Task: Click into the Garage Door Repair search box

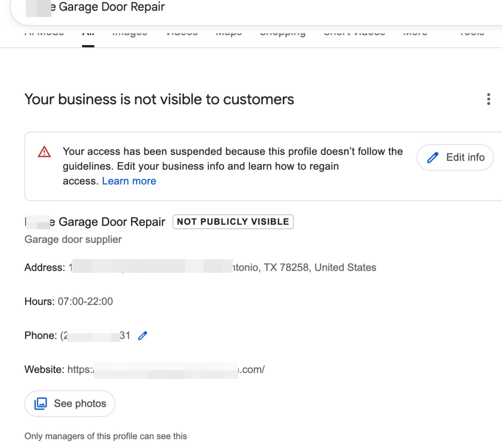Action: (222, 7)
